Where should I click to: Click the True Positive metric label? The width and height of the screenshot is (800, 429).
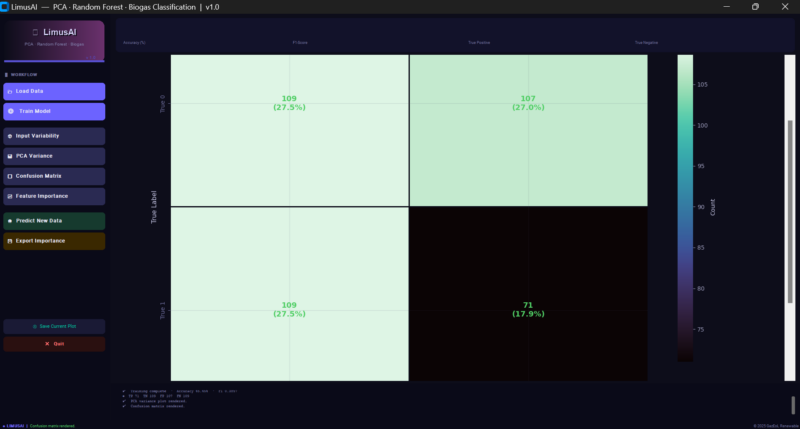tap(479, 43)
